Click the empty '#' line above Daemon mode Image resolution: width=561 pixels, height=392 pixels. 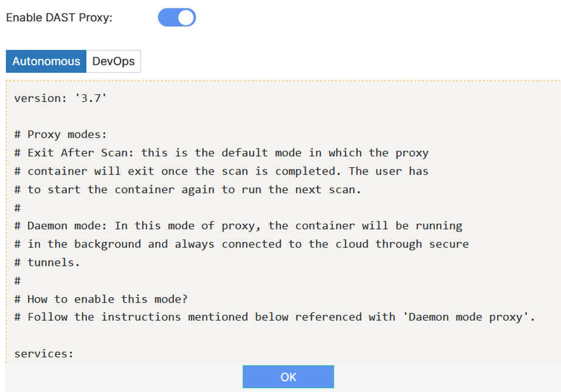coord(18,207)
